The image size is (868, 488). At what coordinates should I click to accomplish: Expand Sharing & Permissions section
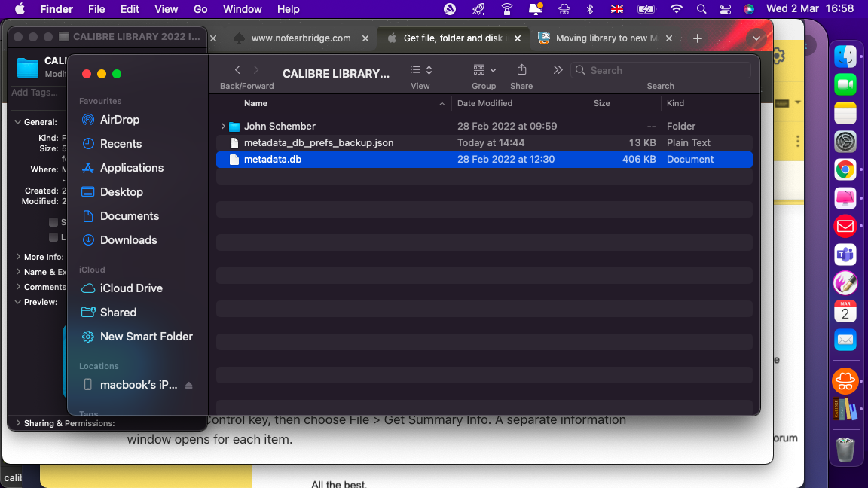tap(18, 423)
